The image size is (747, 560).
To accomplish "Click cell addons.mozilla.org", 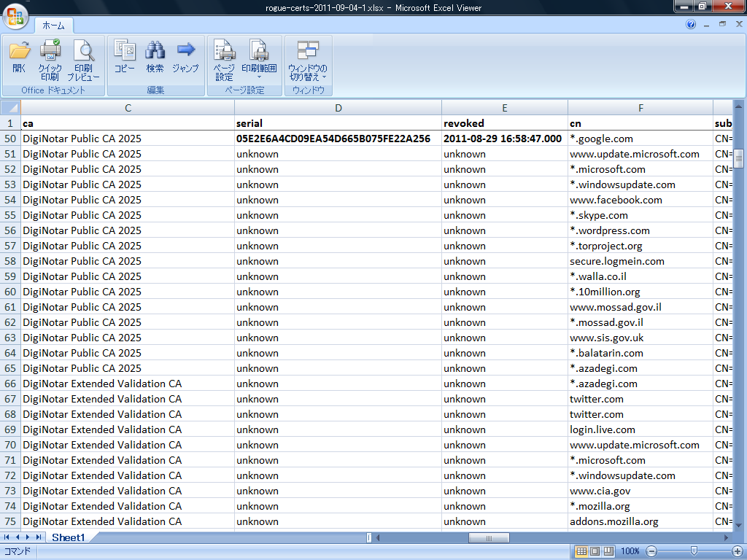I will coord(640,521).
